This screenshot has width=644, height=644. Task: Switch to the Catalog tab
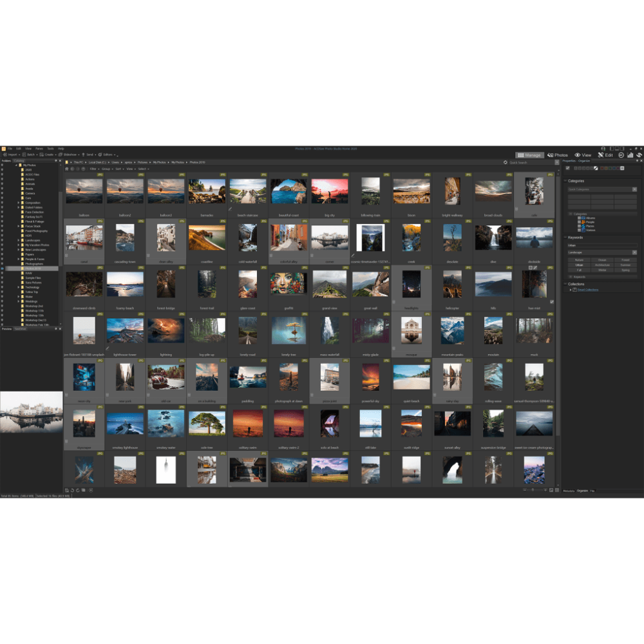pyautogui.click(x=19, y=160)
